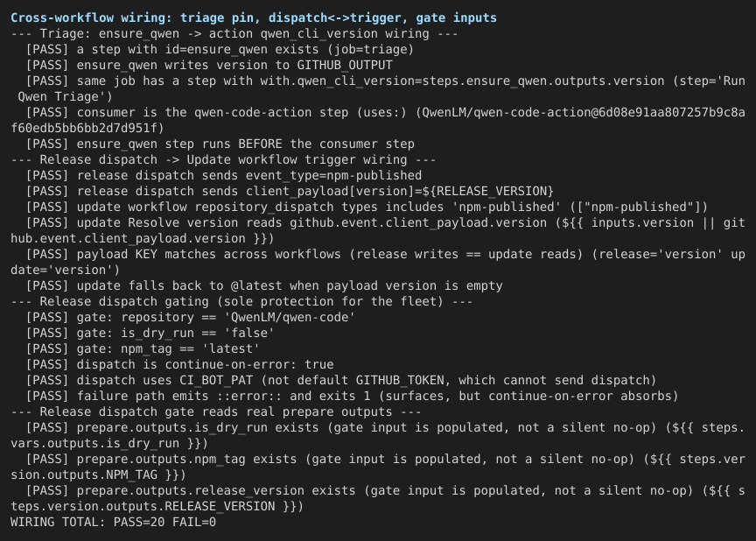The image size is (756, 541).
Task: Click the 'ensure_qwen writes version to GITHUB_OUTPUT' line
Action: [209, 65]
